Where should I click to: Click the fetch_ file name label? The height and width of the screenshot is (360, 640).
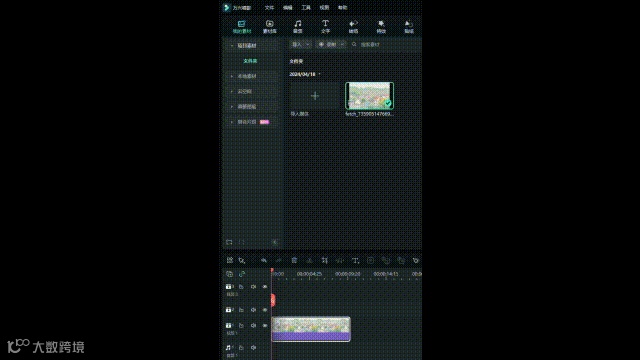pos(369,114)
